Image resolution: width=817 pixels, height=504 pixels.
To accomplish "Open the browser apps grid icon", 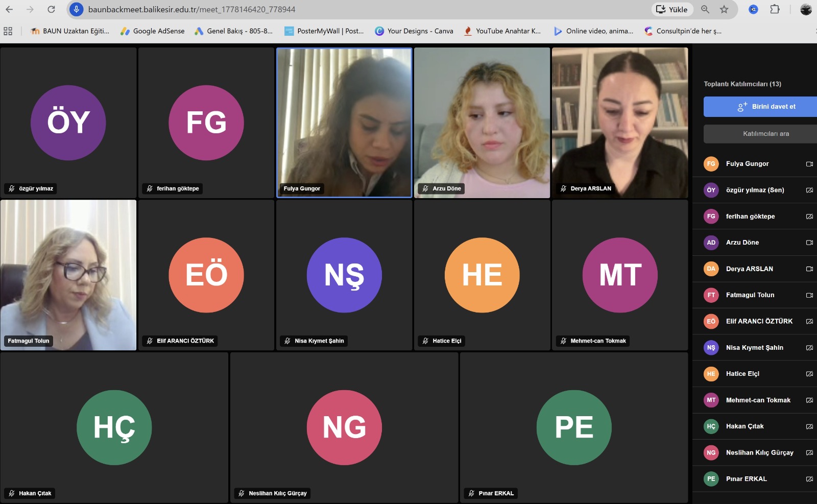I will click(8, 31).
